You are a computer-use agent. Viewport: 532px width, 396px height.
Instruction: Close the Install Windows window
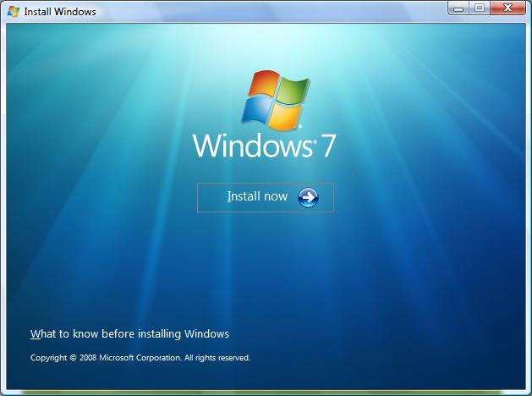508,8
